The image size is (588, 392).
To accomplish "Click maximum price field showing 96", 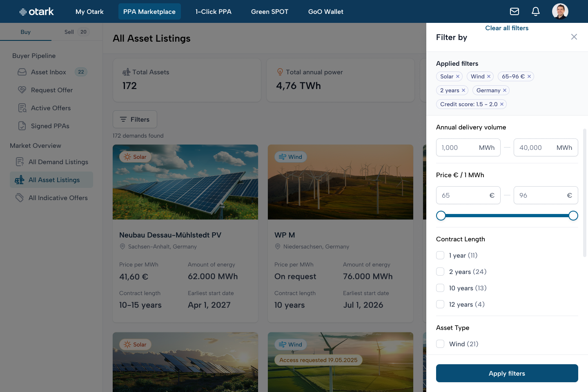I will coord(546,195).
